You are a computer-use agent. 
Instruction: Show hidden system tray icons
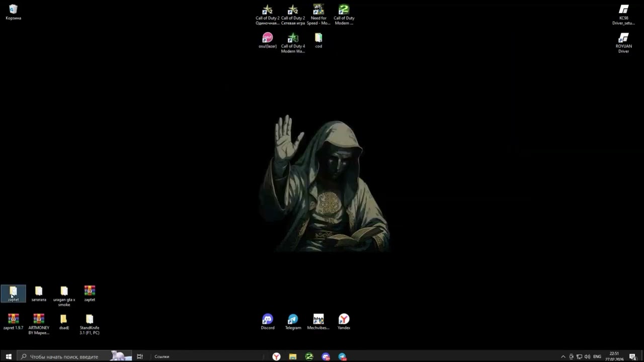click(x=563, y=356)
